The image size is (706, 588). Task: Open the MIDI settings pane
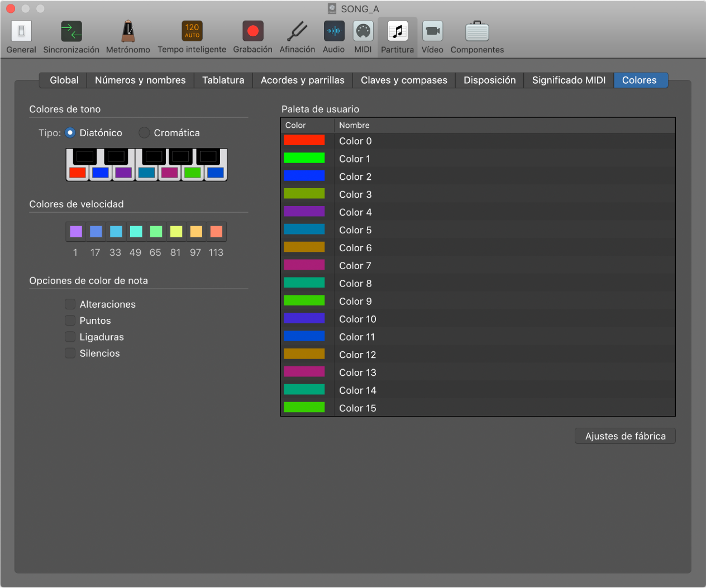pos(363,37)
